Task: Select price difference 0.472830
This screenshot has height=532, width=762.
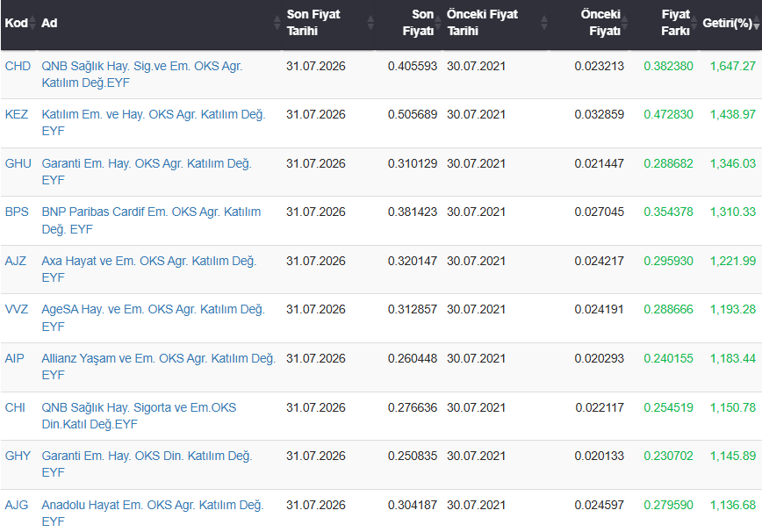Action: [x=669, y=114]
